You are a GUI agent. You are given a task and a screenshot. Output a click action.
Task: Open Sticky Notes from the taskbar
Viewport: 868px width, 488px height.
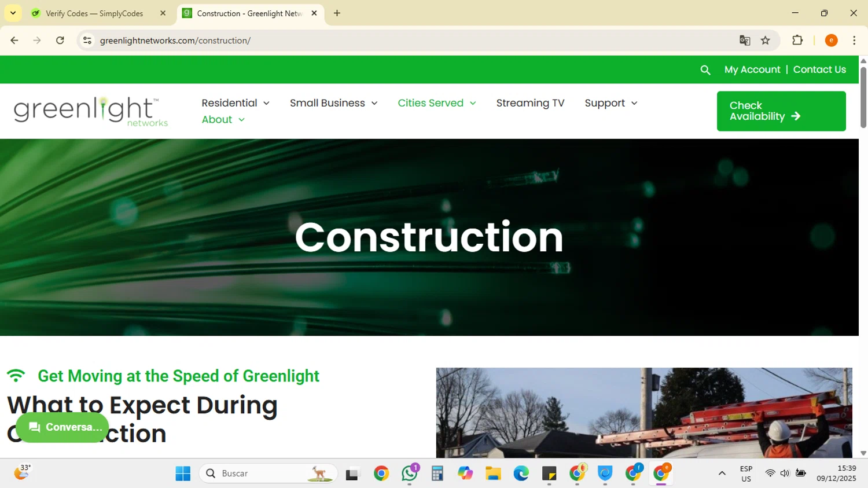[549, 474]
